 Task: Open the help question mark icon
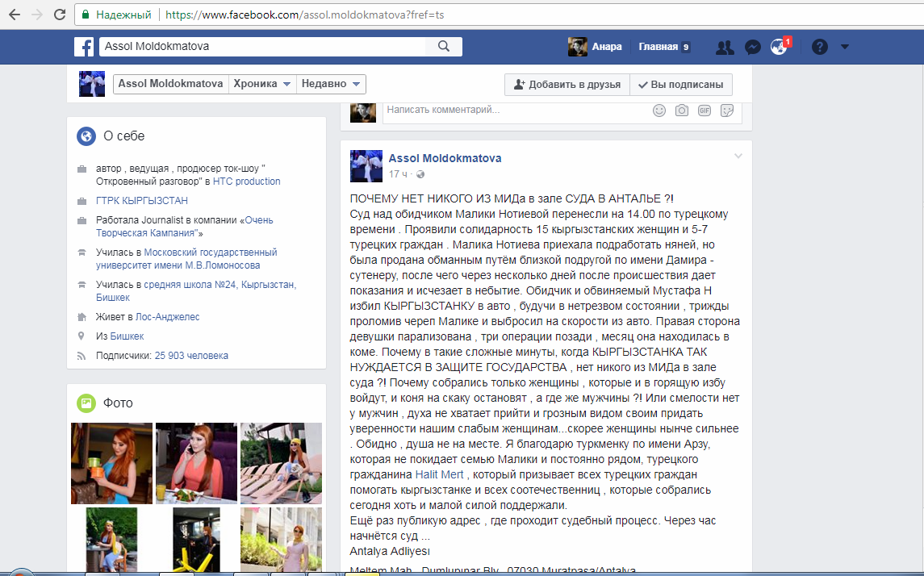click(820, 47)
